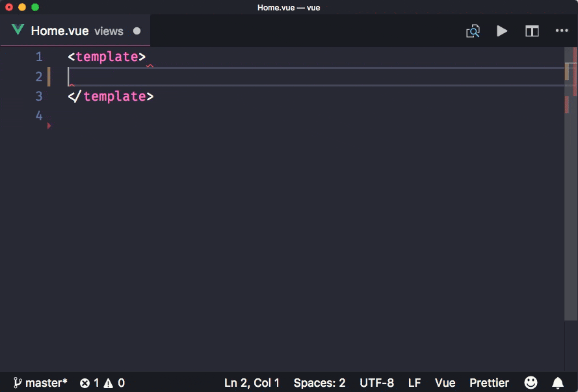Click the vertical scrollbar overview ruler
Viewport: 578px width, 392px height.
[571, 195]
